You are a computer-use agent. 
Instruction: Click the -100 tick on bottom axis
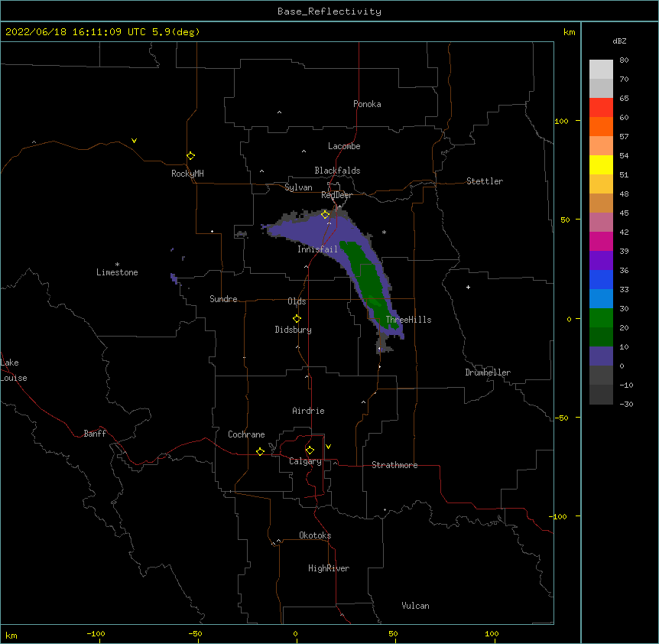(x=96, y=633)
